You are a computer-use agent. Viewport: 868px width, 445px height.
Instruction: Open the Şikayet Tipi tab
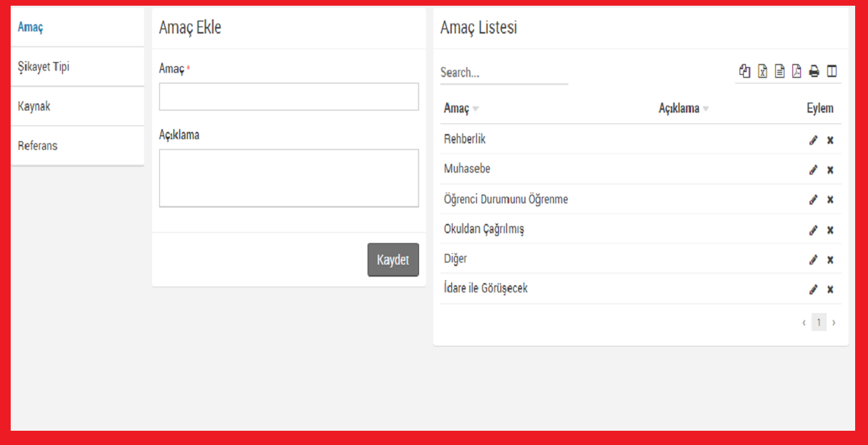coord(44,67)
